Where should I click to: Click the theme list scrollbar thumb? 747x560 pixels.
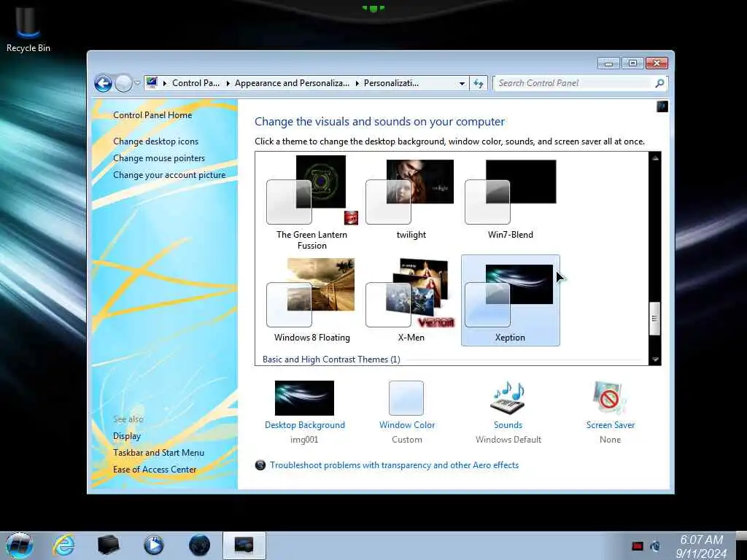(x=654, y=319)
